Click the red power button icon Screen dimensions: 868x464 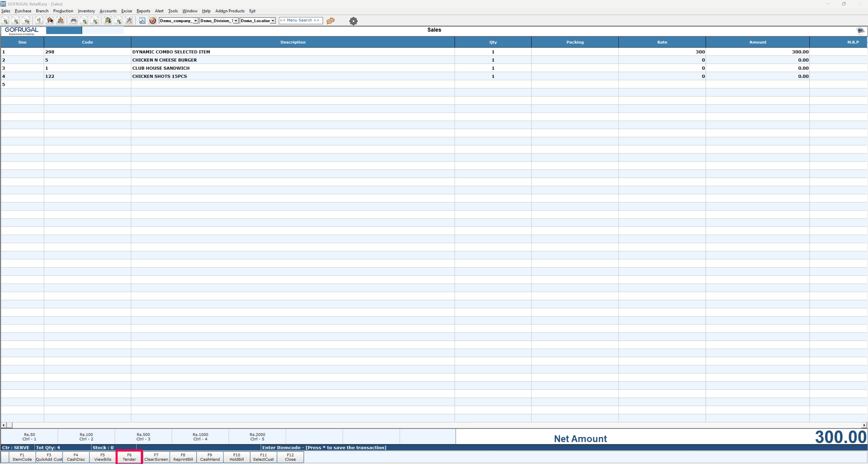coord(152,21)
